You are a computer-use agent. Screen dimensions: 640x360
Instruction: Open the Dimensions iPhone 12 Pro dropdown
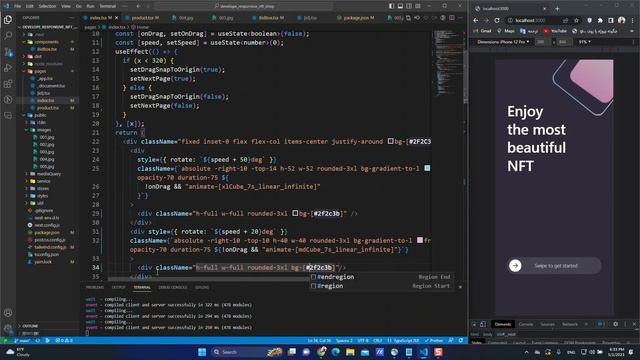point(503,42)
